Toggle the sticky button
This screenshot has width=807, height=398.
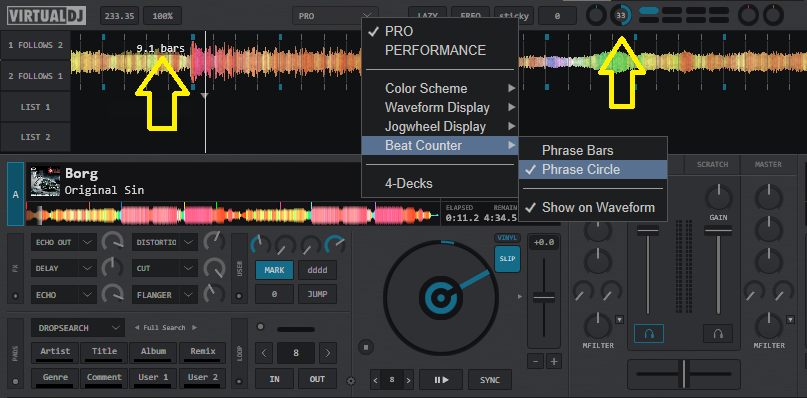[x=513, y=15]
